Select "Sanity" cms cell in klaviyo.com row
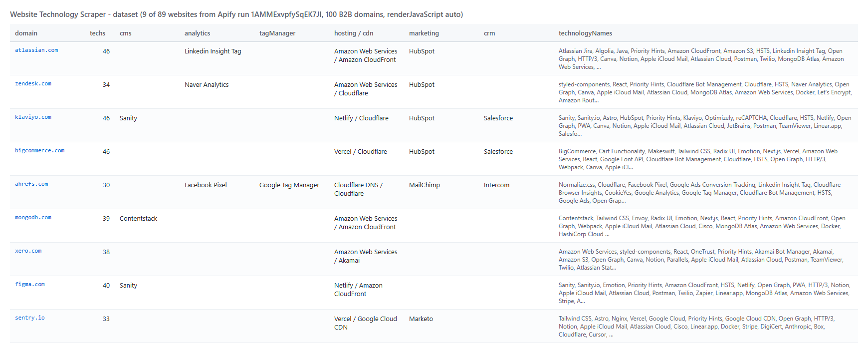868x352 pixels. click(x=128, y=118)
